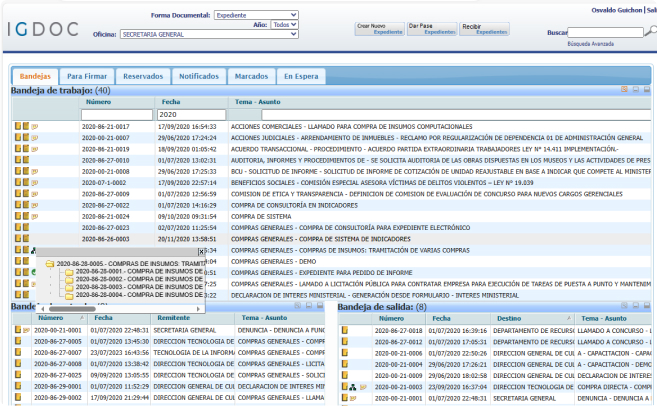Image resolution: width=657 pixels, height=406 pixels.
Task: Sort inbox by Número column header
Action: [x=51, y=318]
